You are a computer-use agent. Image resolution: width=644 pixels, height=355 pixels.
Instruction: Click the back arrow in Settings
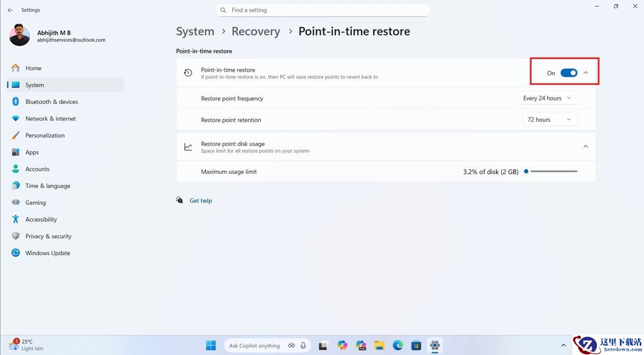(10, 10)
